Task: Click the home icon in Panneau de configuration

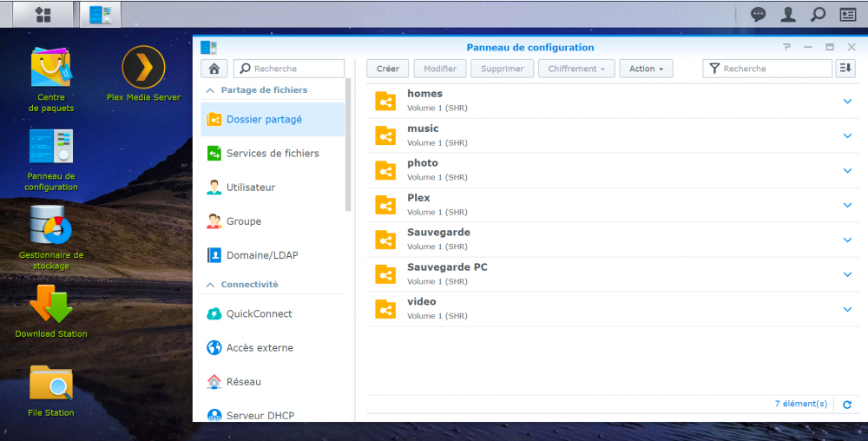Action: [x=214, y=69]
